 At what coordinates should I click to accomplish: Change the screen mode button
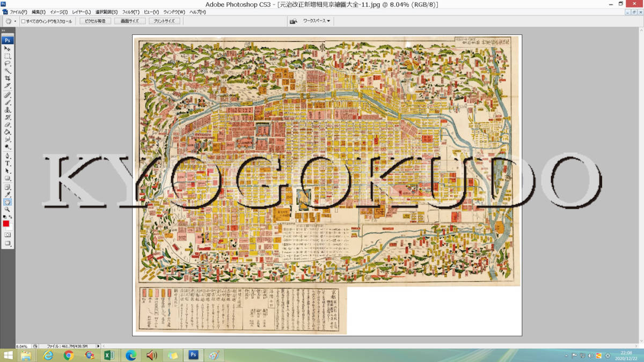8,243
